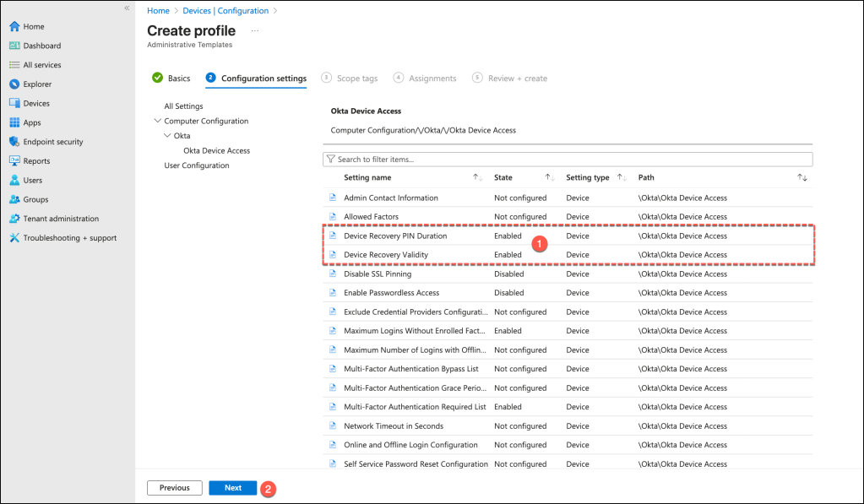Collapse the left sidebar with double chevron
Screen dimensions: 864x504
pyautogui.click(x=127, y=8)
